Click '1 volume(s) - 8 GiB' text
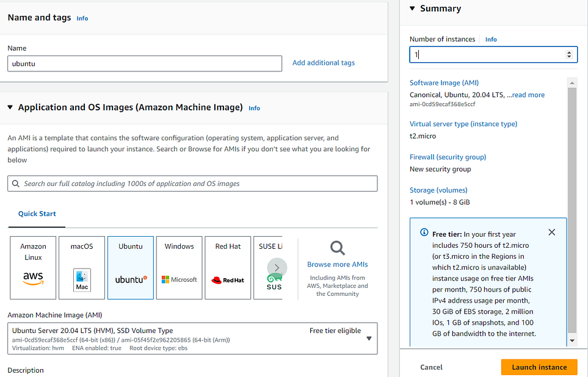588x377 pixels. tap(440, 203)
